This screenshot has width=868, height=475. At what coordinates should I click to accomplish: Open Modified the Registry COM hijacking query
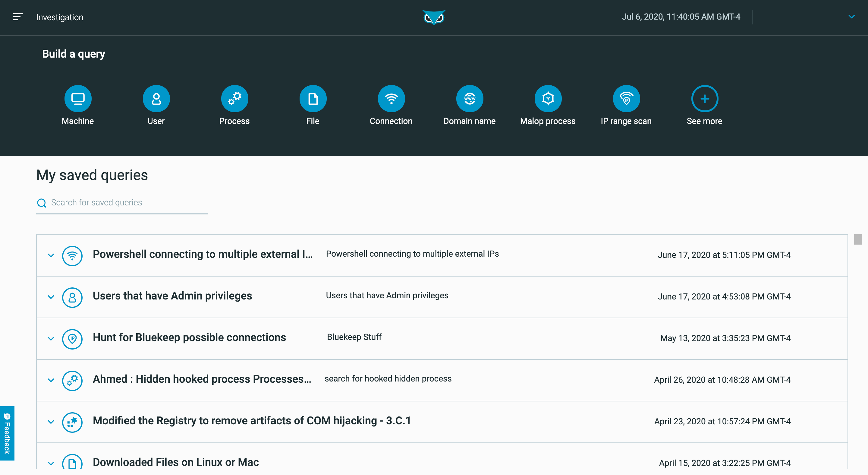(x=252, y=421)
